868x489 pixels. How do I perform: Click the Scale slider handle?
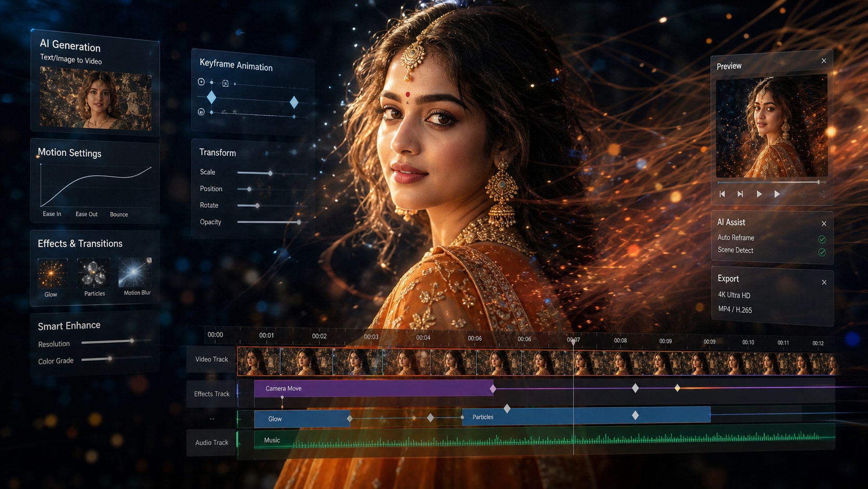pyautogui.click(x=270, y=173)
